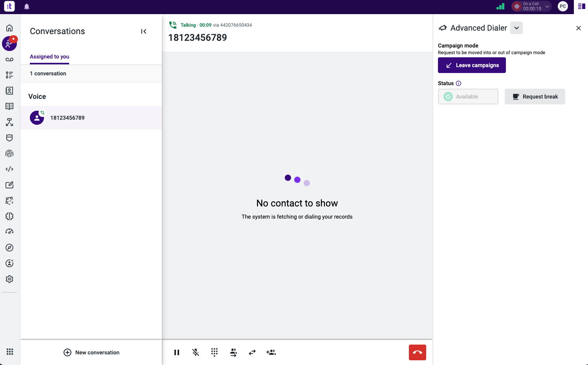588x365 pixels.
Task: Click the swap arrows call icon
Action: 252,352
